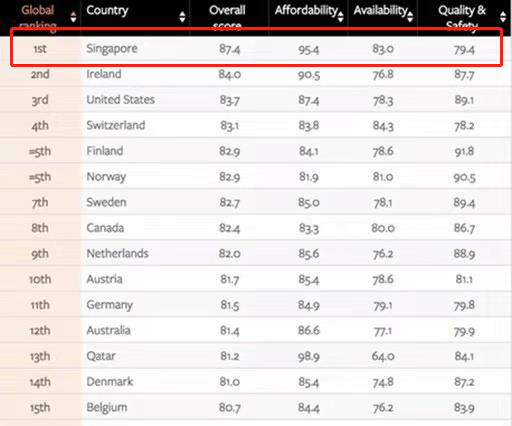This screenshot has height=426, width=512.
Task: Select the Country header label
Action: tap(107, 11)
